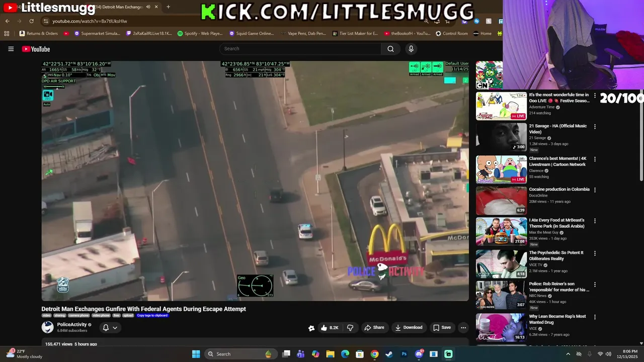
Task: Click the 'camera phone' tag chip
Action: [78, 315]
